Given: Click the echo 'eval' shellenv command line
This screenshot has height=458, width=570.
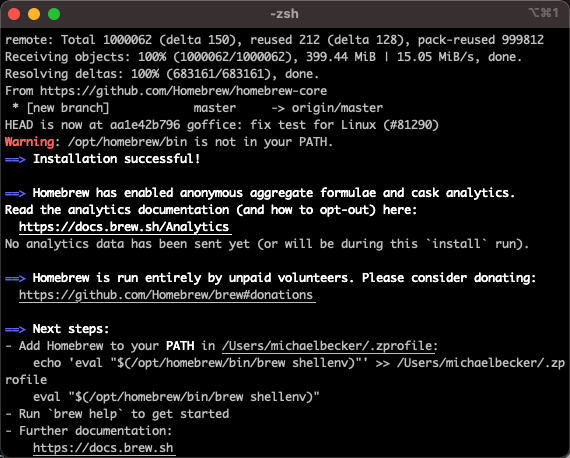Looking at the screenshot, I should [285, 371].
